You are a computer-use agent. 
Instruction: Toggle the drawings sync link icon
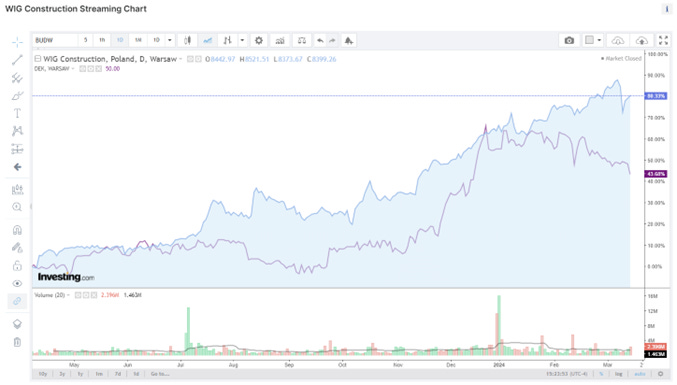click(17, 301)
